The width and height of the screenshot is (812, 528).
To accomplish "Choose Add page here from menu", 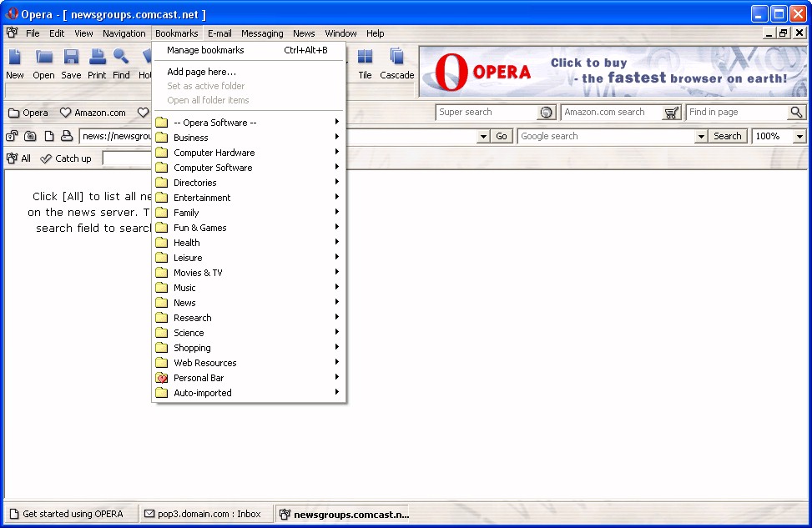I will 201,72.
